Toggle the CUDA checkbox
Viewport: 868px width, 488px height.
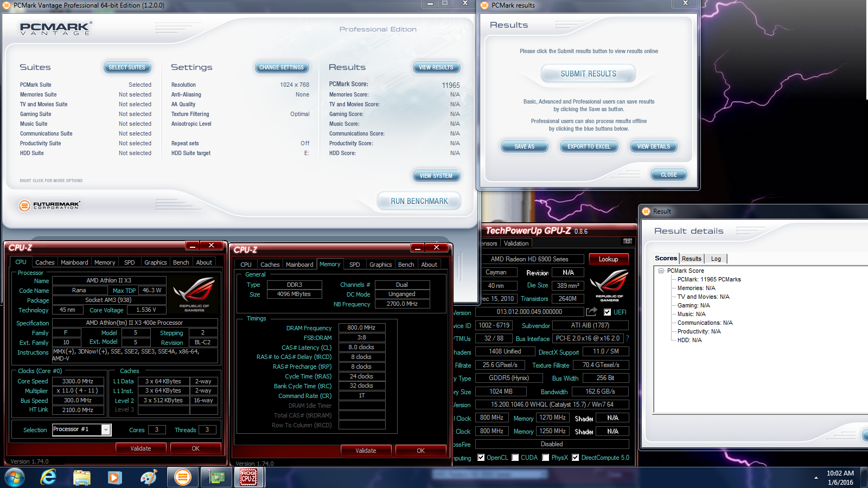515,458
